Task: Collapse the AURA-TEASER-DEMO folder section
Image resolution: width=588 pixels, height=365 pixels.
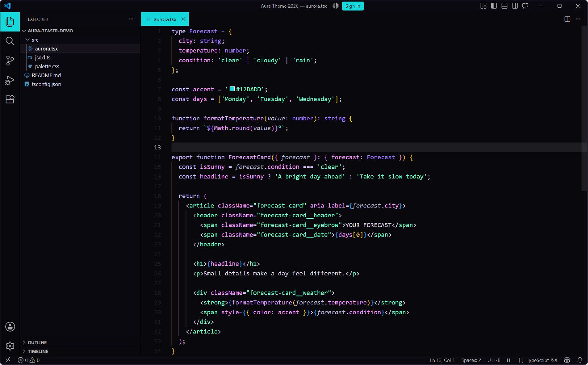Action: click(80, 31)
